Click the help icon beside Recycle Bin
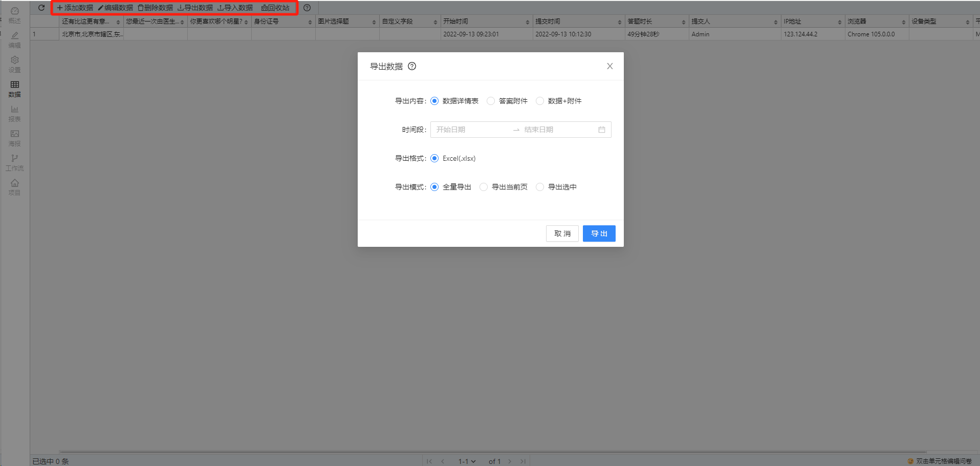The height and width of the screenshot is (466, 980). (307, 8)
